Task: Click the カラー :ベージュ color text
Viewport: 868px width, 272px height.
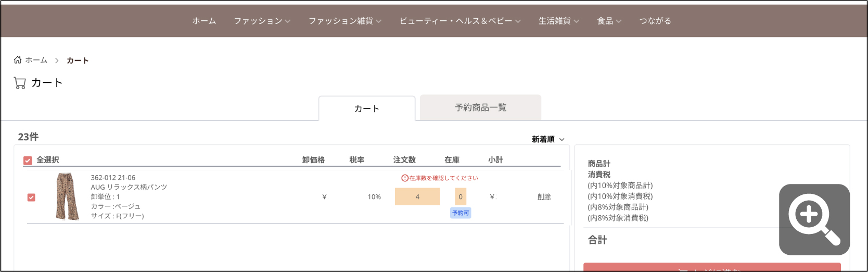Action: click(x=116, y=206)
